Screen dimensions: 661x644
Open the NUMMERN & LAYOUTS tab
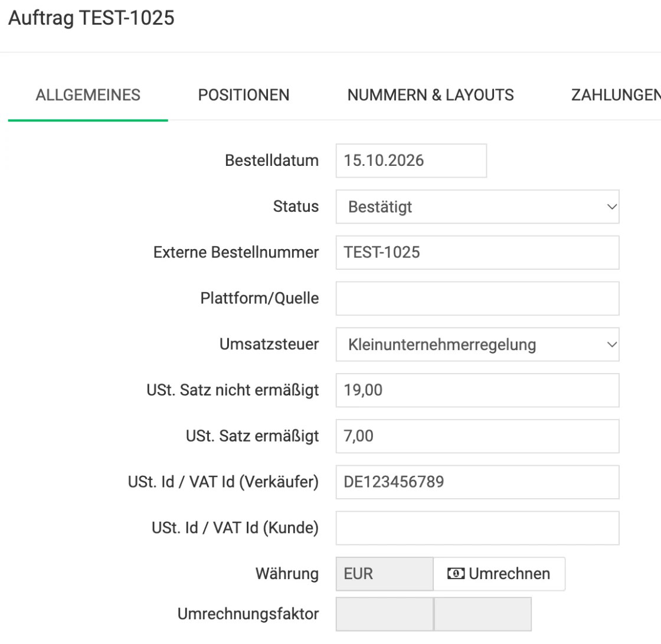click(430, 95)
